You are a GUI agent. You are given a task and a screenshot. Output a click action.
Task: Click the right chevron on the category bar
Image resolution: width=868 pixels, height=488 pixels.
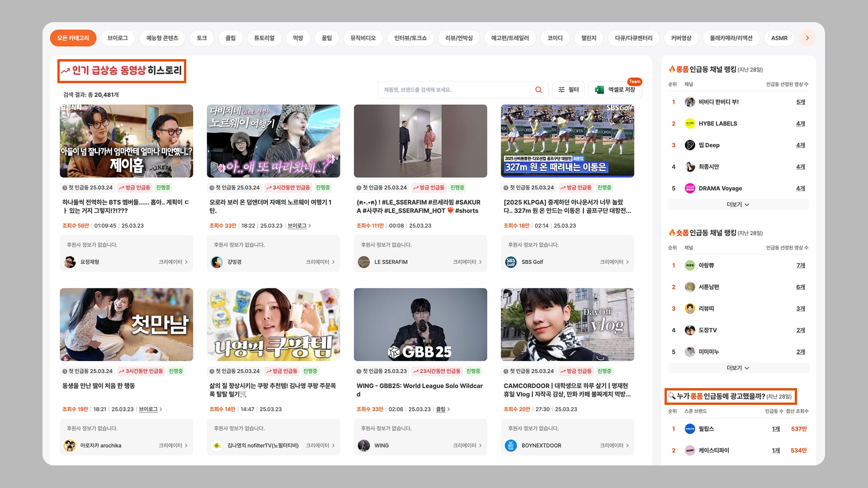tap(807, 38)
